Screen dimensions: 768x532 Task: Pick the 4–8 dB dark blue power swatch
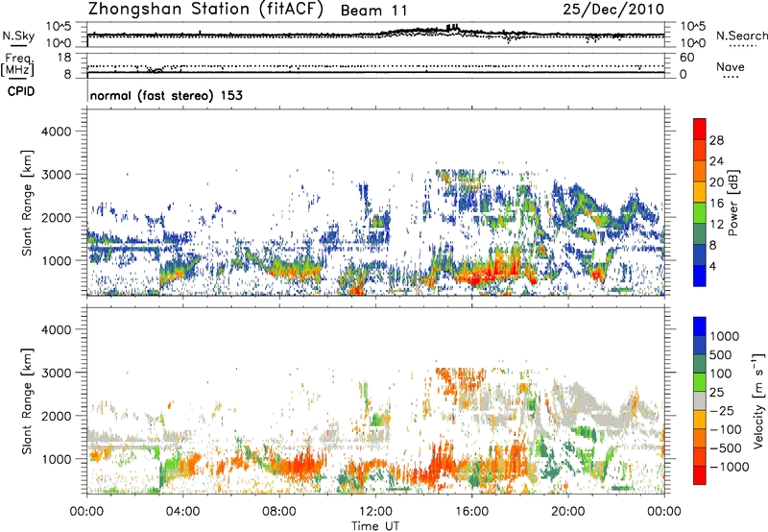coord(700,255)
